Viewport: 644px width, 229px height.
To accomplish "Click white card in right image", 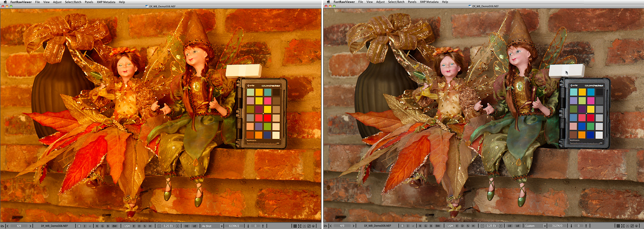I will click(x=566, y=71).
